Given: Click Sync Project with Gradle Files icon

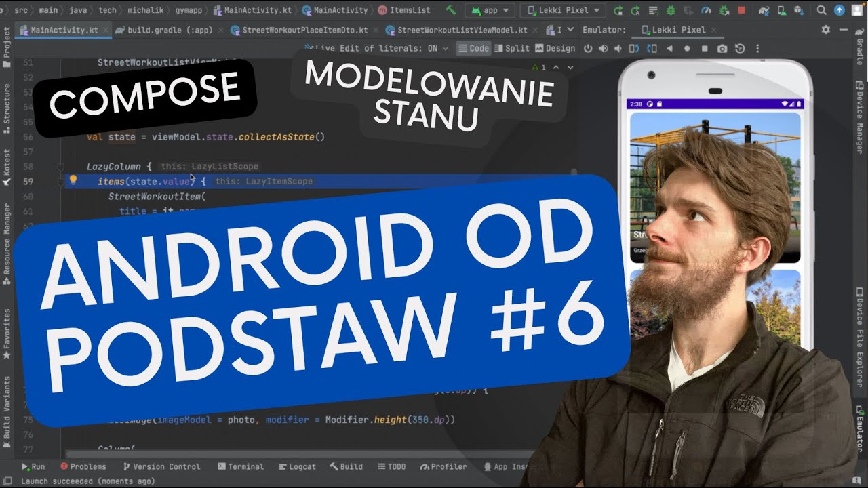Looking at the screenshot, I should [764, 10].
